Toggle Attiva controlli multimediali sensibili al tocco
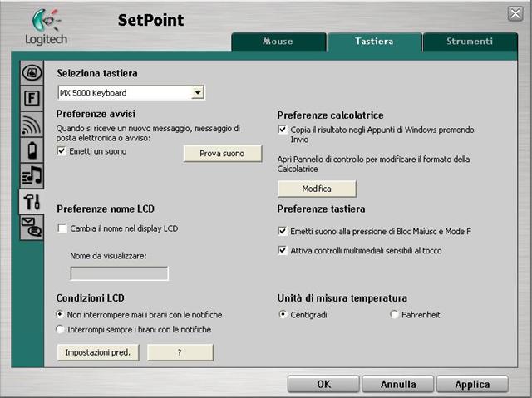Image resolution: width=532 pixels, height=398 pixels. 283,251
